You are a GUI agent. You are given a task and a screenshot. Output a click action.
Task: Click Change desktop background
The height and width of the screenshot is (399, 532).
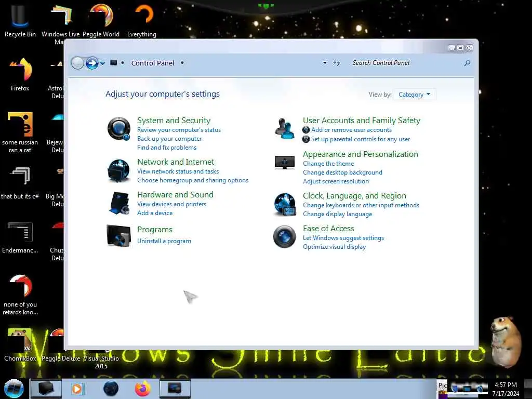point(342,172)
